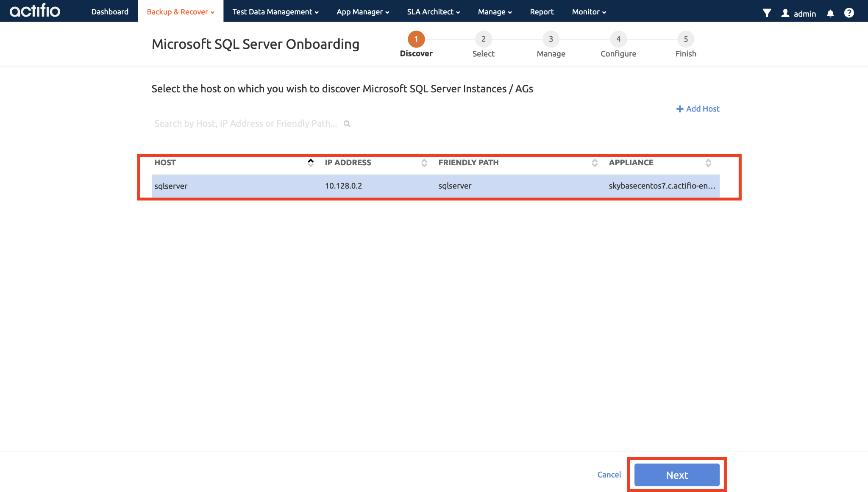Click the Select step label
The height and width of the screenshot is (492, 868).
tap(484, 54)
